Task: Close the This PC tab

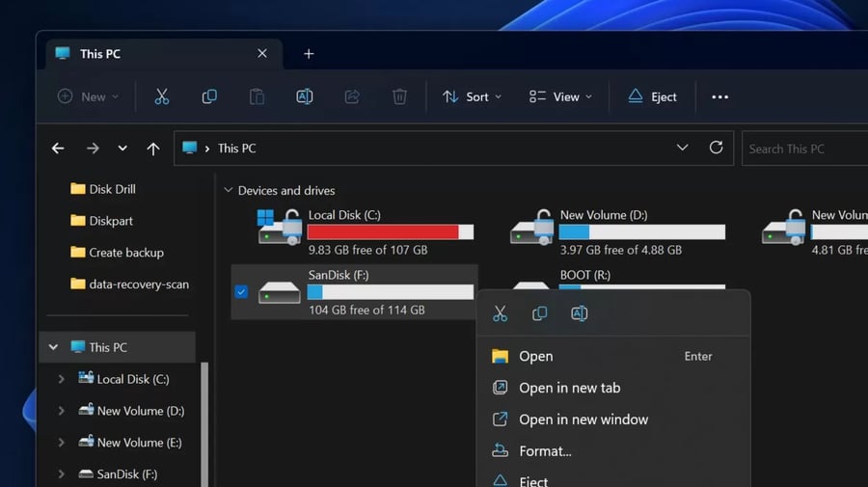Action: point(262,53)
